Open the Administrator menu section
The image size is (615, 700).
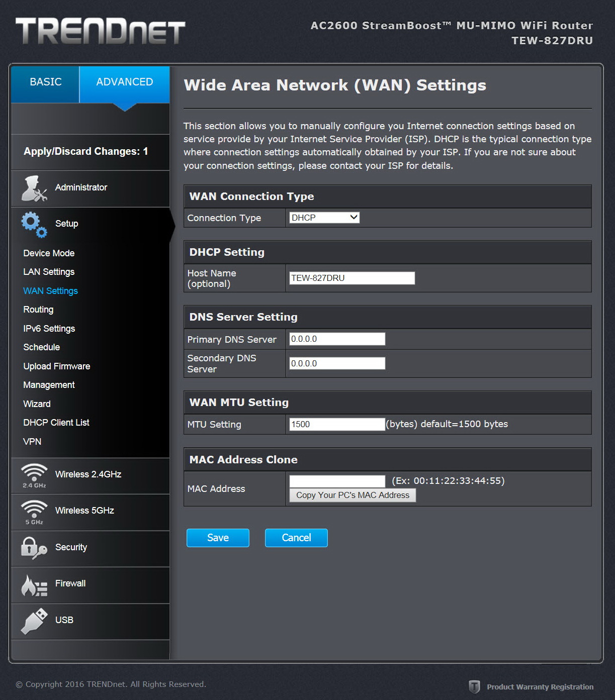(91, 188)
